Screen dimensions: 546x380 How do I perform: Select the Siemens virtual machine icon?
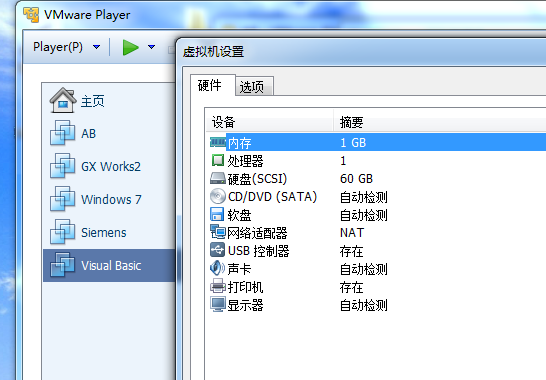pos(63,232)
